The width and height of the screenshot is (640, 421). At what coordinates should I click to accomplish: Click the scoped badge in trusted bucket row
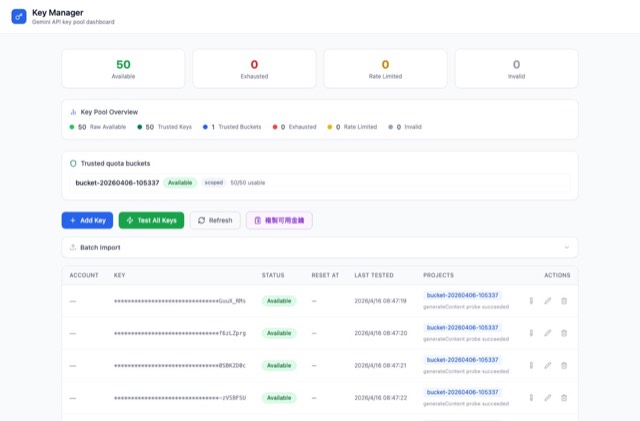(x=213, y=183)
